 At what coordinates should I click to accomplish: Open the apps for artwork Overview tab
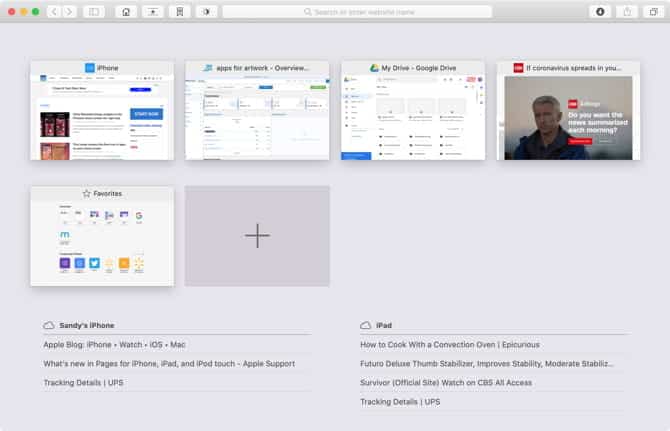point(257,111)
